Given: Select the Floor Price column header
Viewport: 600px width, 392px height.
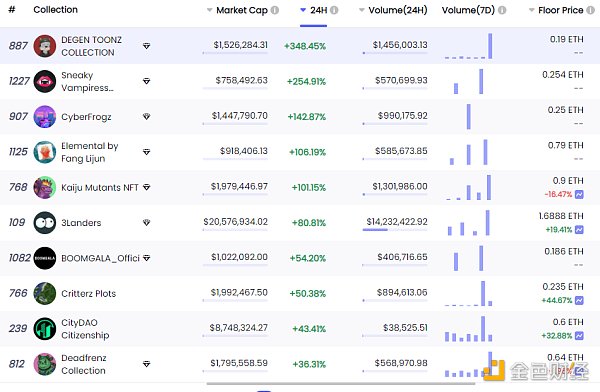Looking at the screenshot, I should click(561, 10).
